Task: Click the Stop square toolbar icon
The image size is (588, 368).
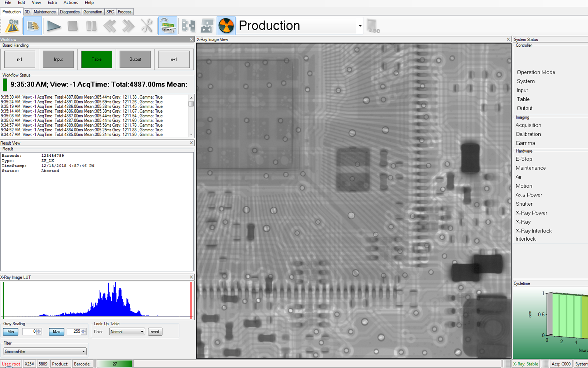Action: pyautogui.click(x=72, y=26)
